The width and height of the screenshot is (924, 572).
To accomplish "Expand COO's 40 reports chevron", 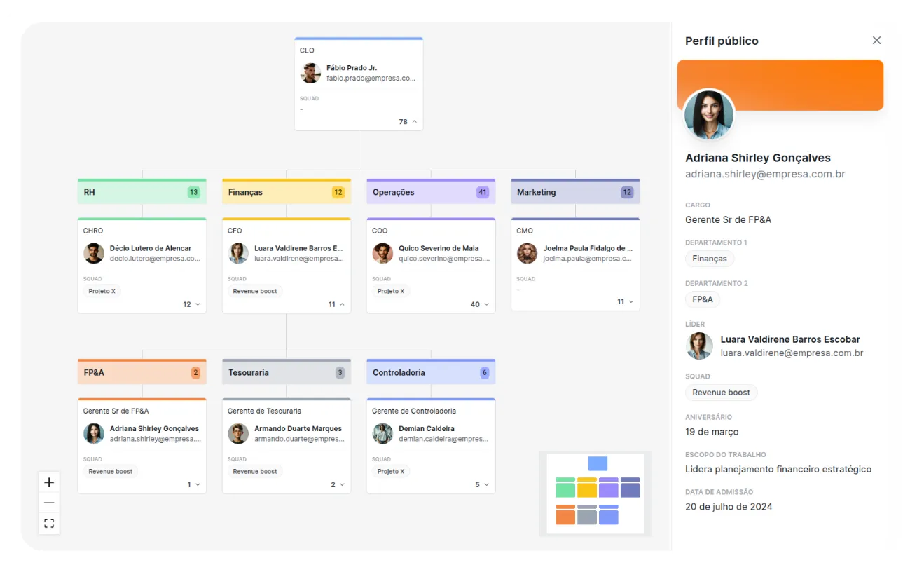I will point(486,304).
